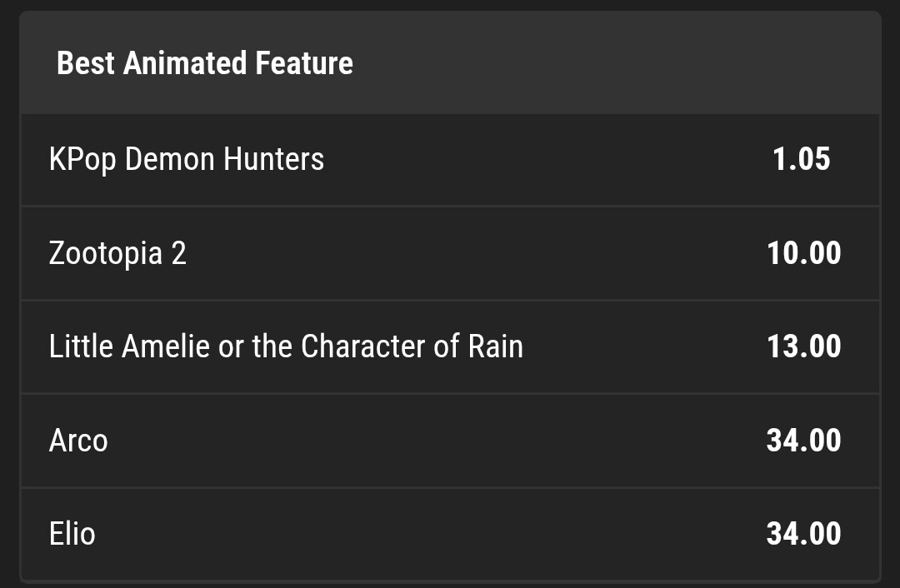Choose the 34.00 odds for Elio

pyautogui.click(x=803, y=534)
